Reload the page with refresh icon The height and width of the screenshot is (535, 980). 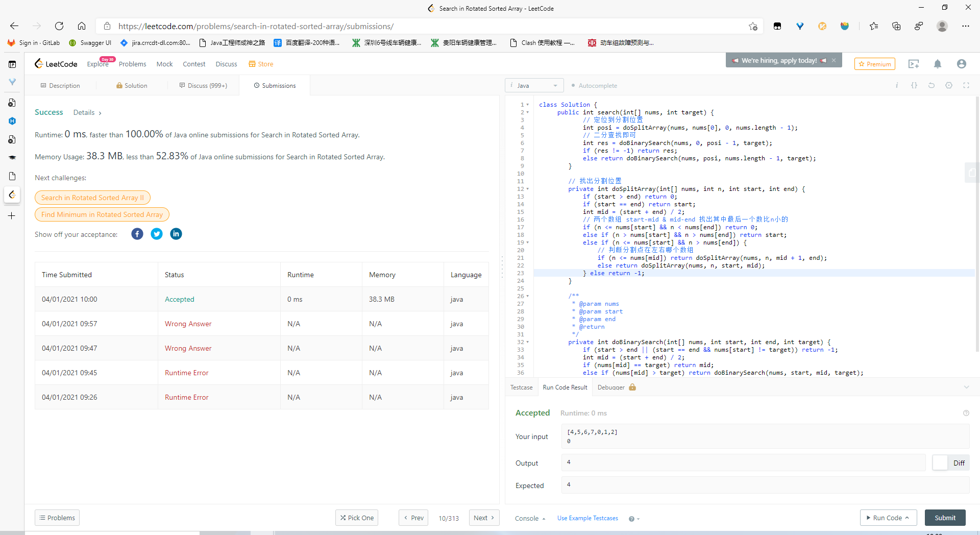[59, 26]
